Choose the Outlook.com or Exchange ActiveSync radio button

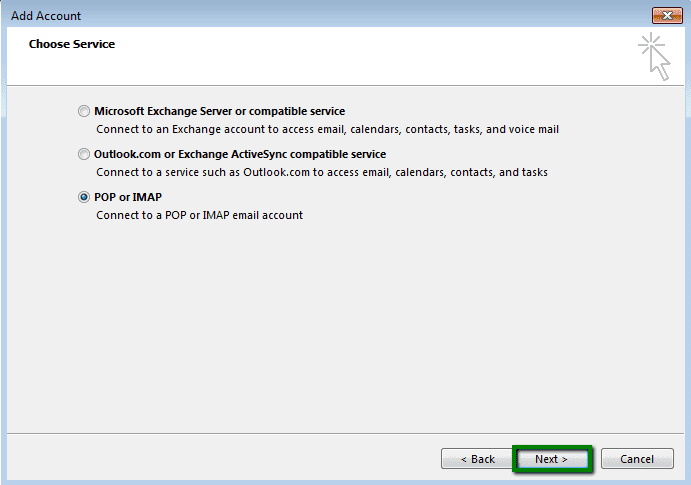click(x=84, y=155)
